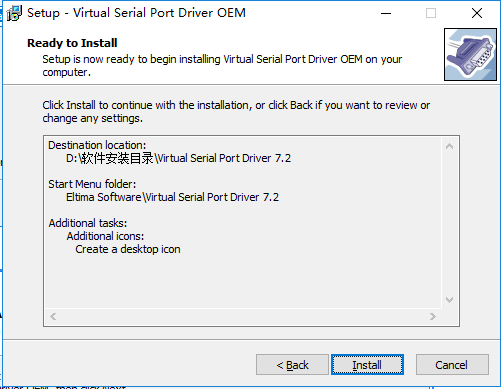The height and width of the screenshot is (389, 503).
Task: Click the scroll down arrow in summary box
Action: [449, 300]
